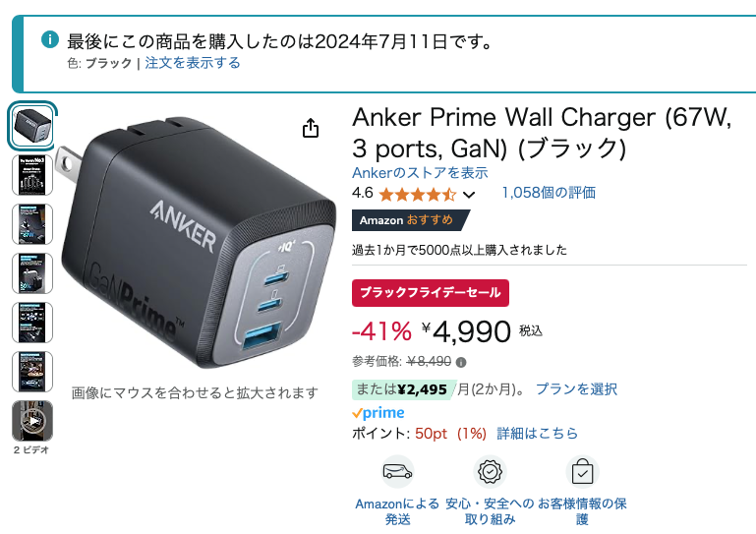Open 詳細はこちら points details link
This screenshot has width=756, height=534.
click(x=537, y=433)
